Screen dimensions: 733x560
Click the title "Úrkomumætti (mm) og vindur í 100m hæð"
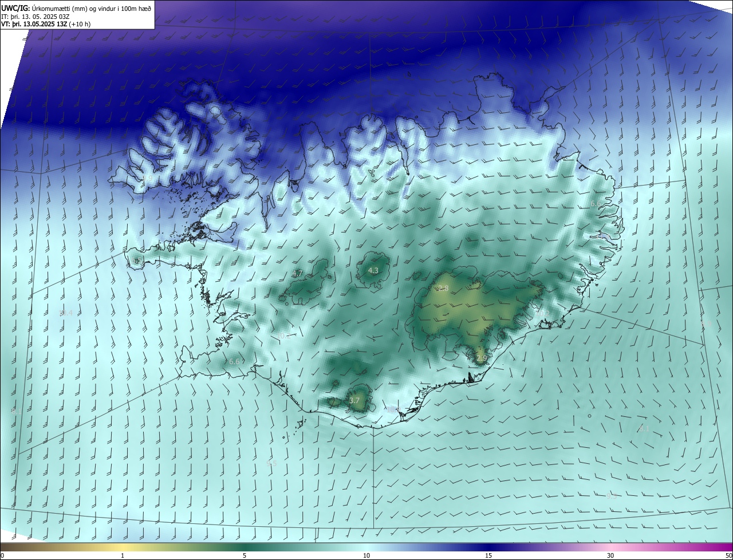92,7
